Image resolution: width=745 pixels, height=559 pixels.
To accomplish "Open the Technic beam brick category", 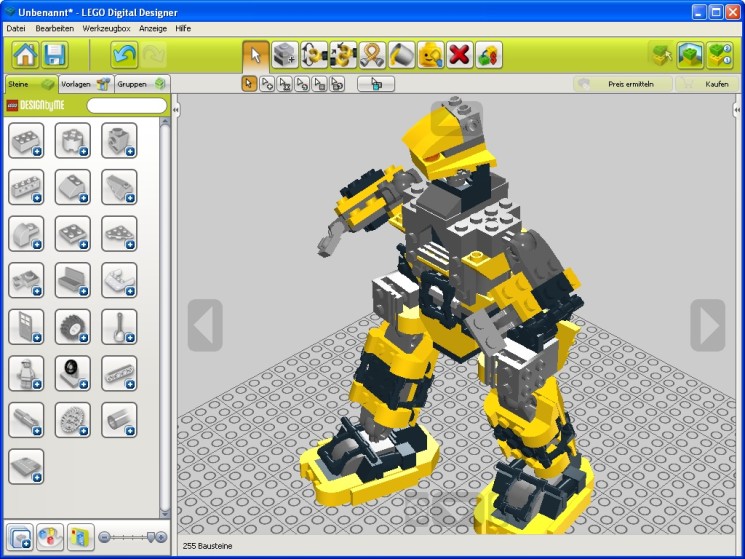I will click(119, 373).
